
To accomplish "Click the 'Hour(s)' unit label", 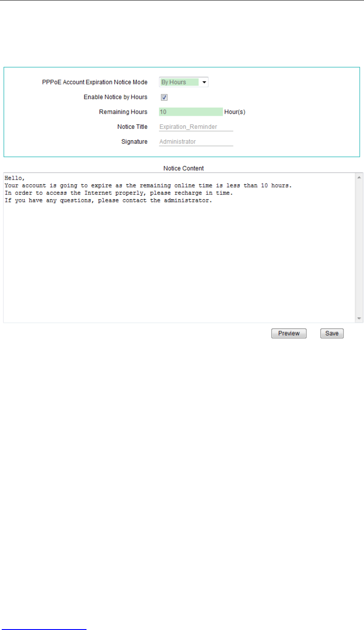I will (x=235, y=112).
